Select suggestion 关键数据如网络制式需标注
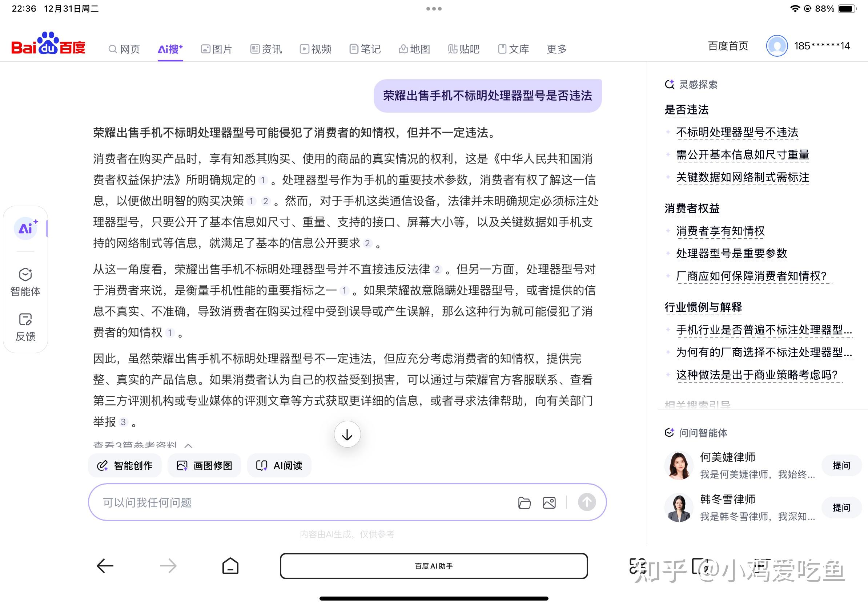Screen dimensions: 868x606 [x=743, y=177]
